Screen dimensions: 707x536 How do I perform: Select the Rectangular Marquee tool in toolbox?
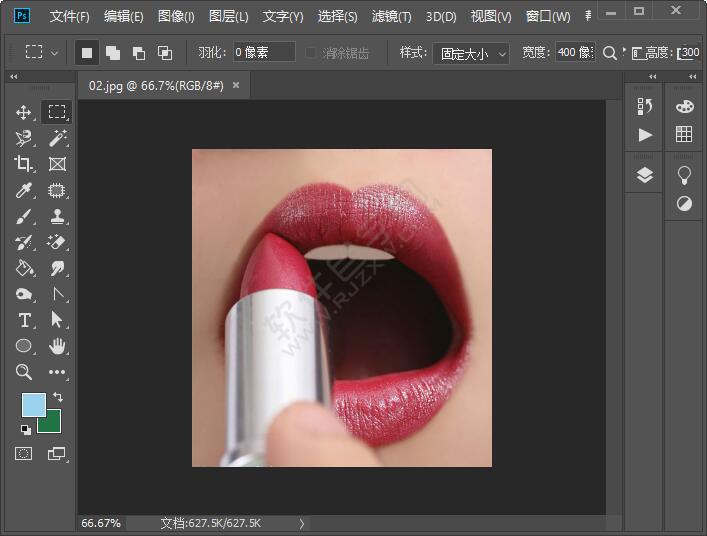57,112
